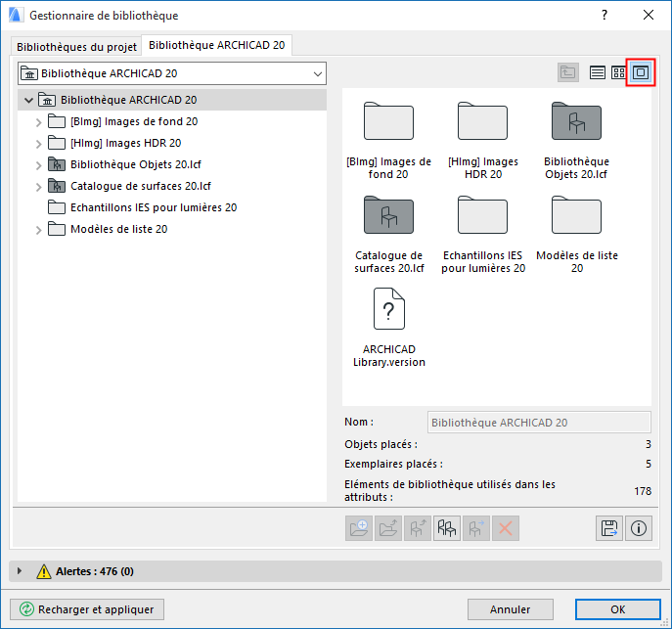
Task: Open the information icon button
Action: click(639, 528)
